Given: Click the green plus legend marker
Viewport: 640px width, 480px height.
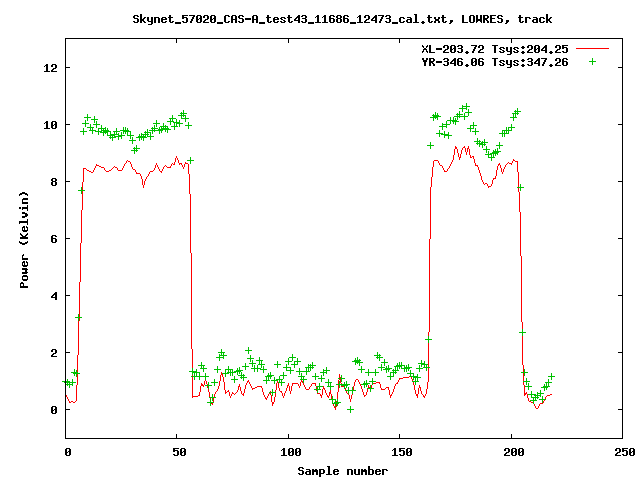Looking at the screenshot, I should pos(592,62).
